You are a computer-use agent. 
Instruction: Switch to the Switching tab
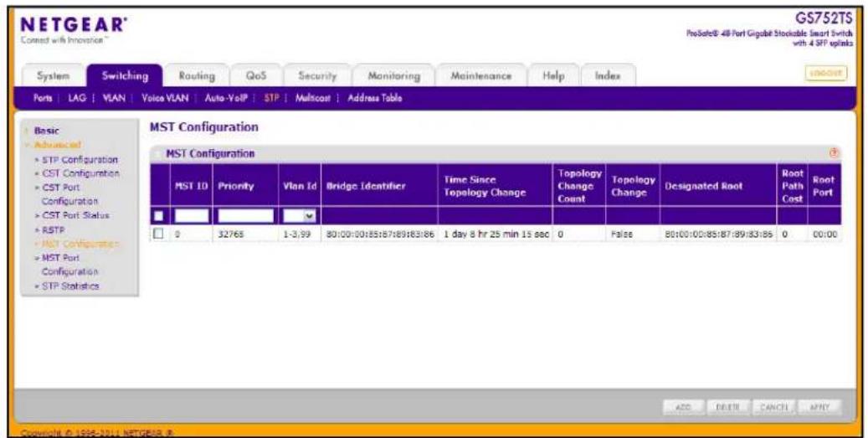pyautogui.click(x=125, y=75)
